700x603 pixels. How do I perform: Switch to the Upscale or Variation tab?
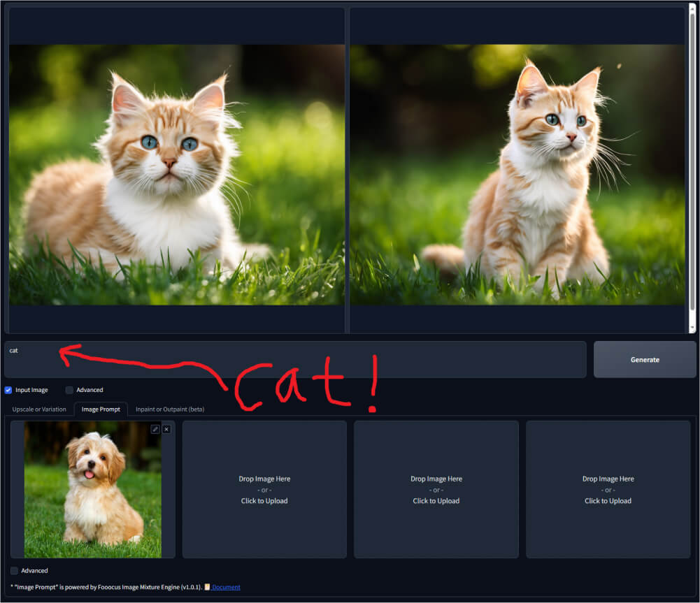coord(39,409)
